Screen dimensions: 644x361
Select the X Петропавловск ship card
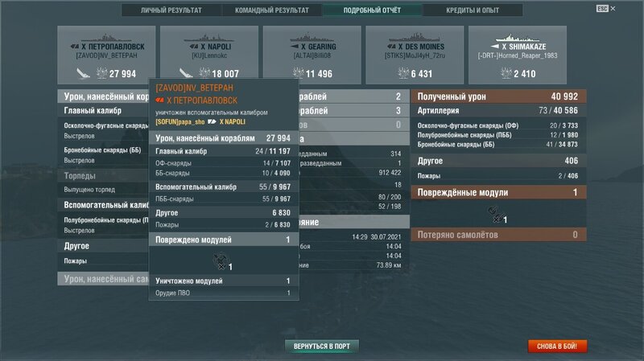tap(106, 55)
